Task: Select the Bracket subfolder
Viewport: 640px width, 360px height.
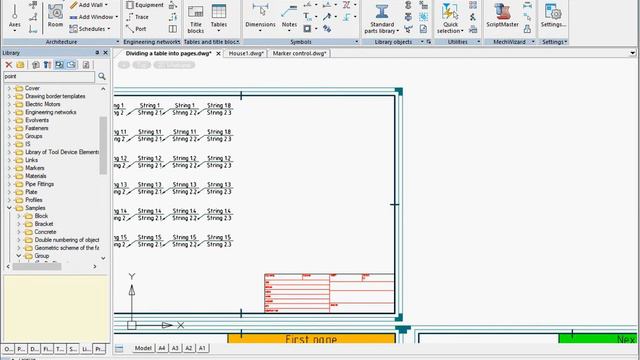Action: 44,224
